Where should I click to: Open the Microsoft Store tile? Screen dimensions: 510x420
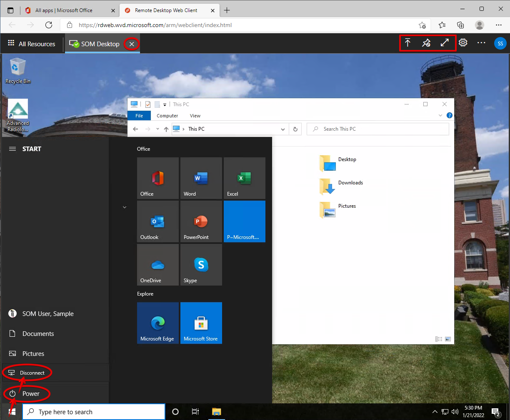(201, 323)
